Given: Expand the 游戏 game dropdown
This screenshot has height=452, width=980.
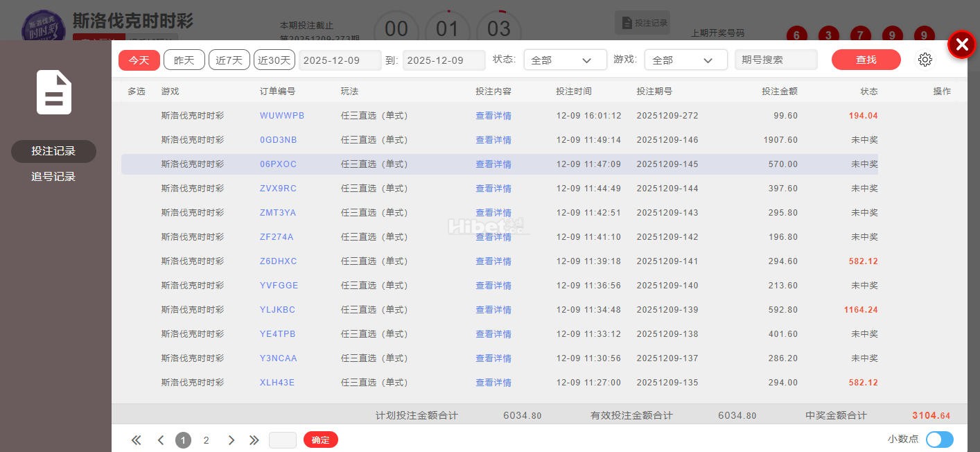Looking at the screenshot, I should tap(685, 60).
